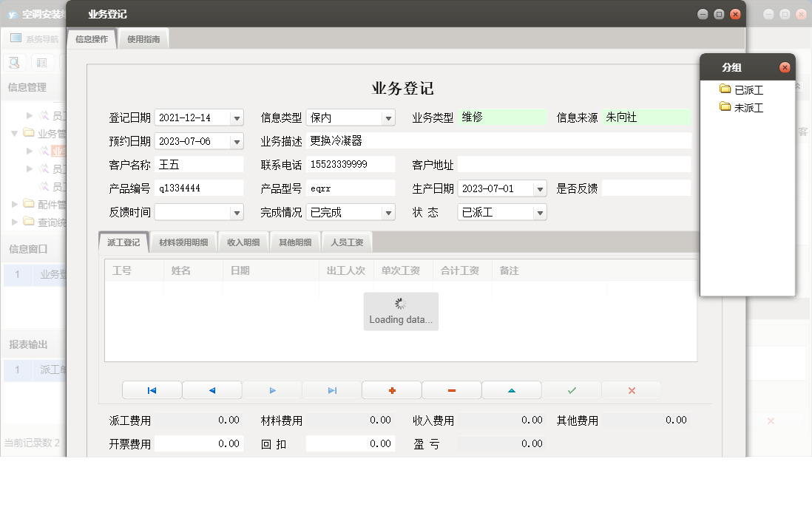Expand the 配件管 tree branch
This screenshot has height=521, width=812.
(x=13, y=204)
